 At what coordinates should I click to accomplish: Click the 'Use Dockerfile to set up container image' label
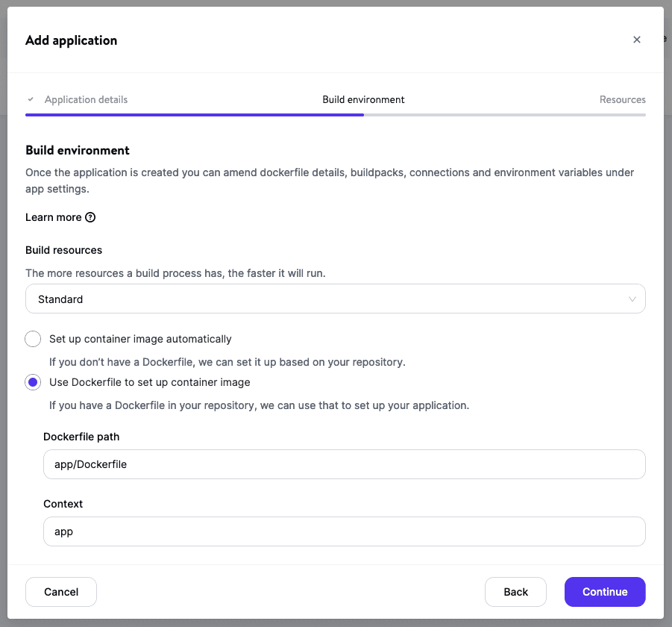pos(149,382)
